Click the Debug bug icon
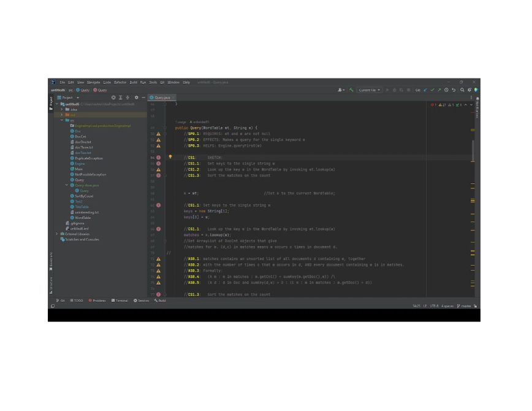The image size is (532, 411). click(x=394, y=90)
